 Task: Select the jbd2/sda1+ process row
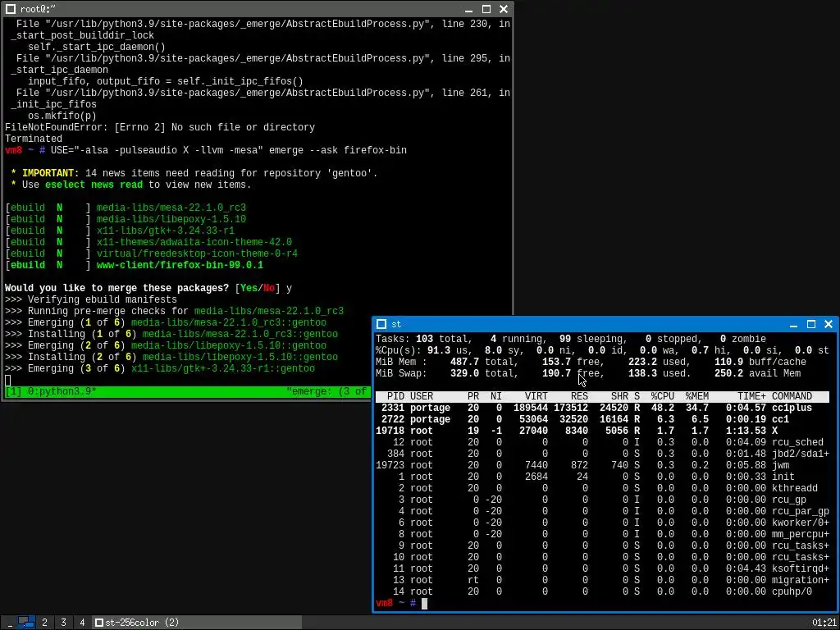[x=602, y=454]
